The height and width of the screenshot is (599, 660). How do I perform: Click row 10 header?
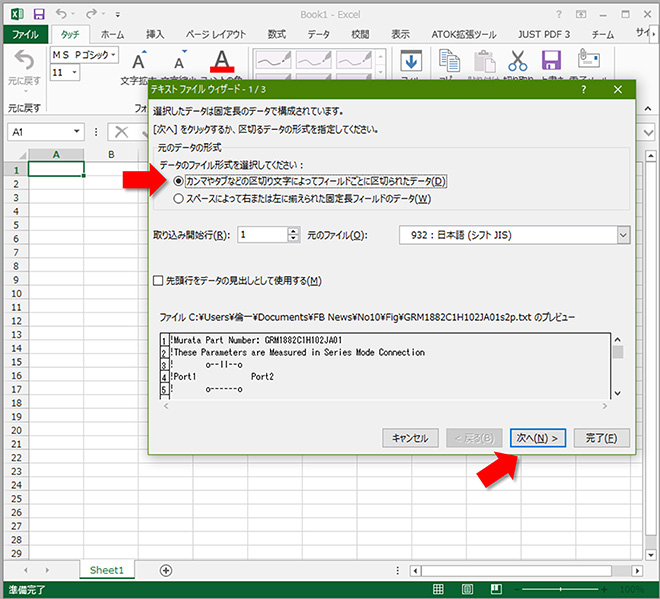point(16,293)
